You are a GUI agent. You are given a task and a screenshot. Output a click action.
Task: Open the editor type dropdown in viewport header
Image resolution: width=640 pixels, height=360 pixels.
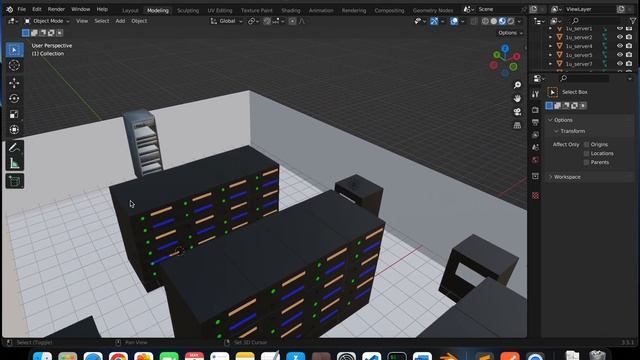13,21
